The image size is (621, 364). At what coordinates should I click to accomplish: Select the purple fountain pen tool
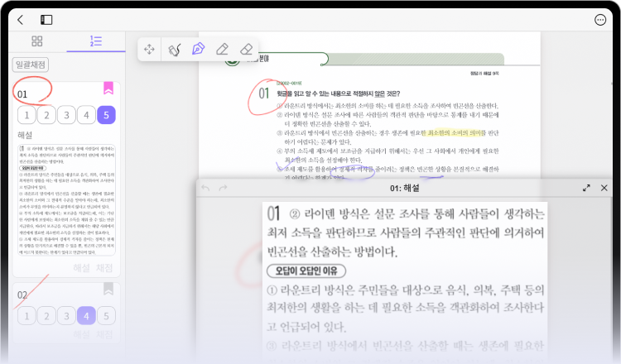pos(198,50)
